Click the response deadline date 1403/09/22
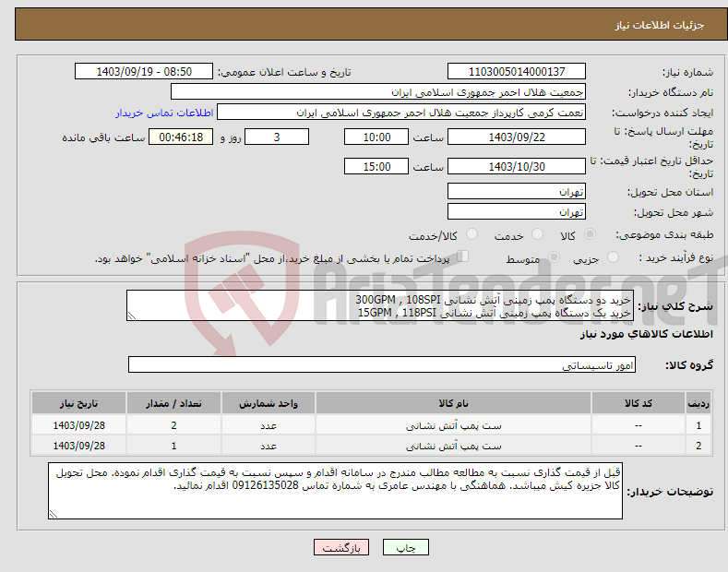728x572 pixels. coord(517,137)
